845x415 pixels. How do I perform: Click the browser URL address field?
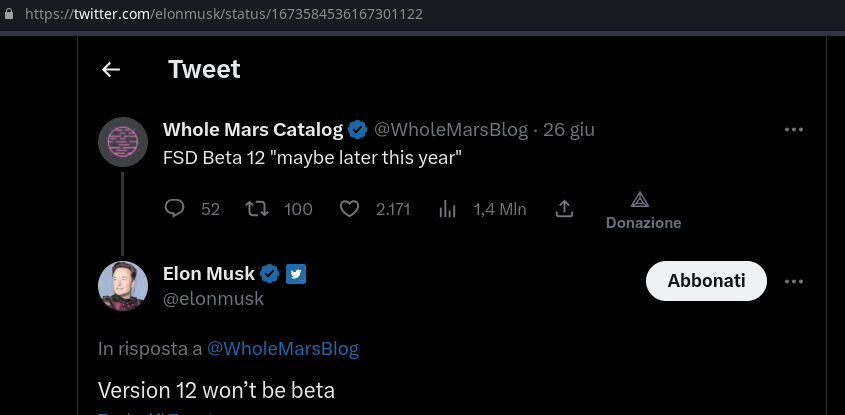point(224,14)
